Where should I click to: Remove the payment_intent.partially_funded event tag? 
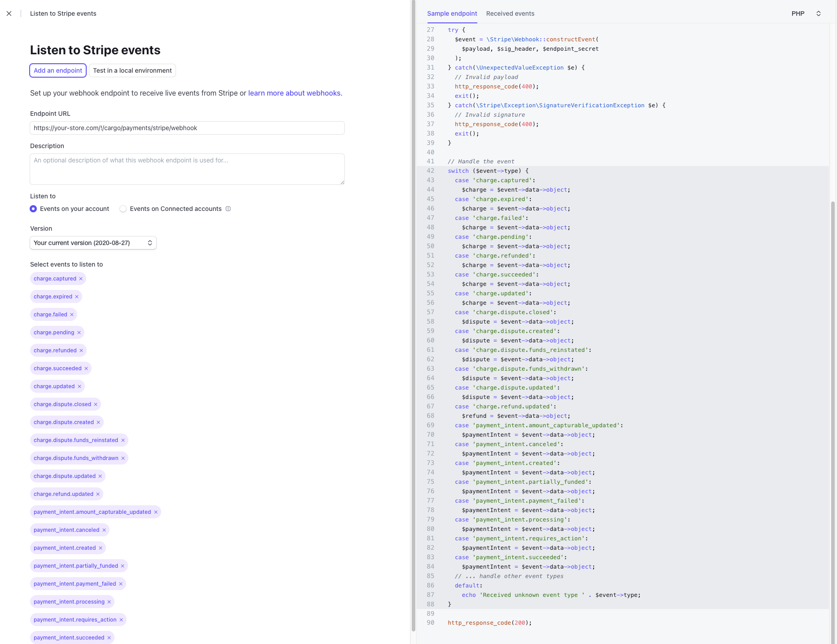123,566
